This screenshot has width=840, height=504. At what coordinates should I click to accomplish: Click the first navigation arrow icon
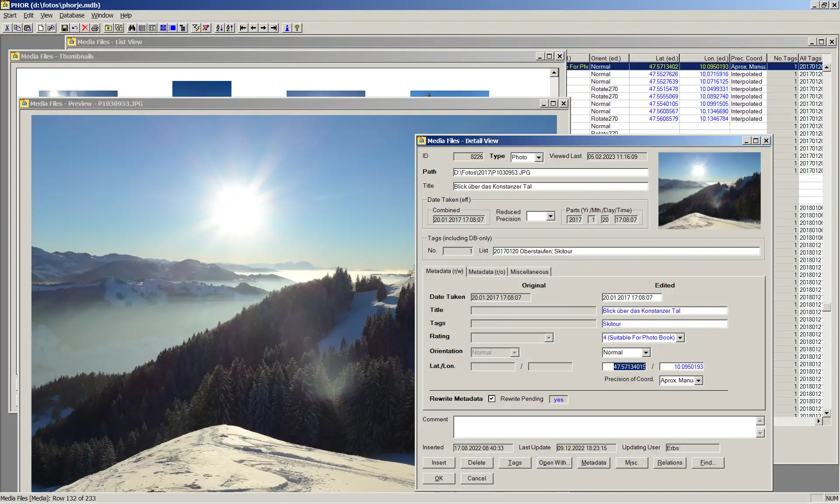[244, 28]
